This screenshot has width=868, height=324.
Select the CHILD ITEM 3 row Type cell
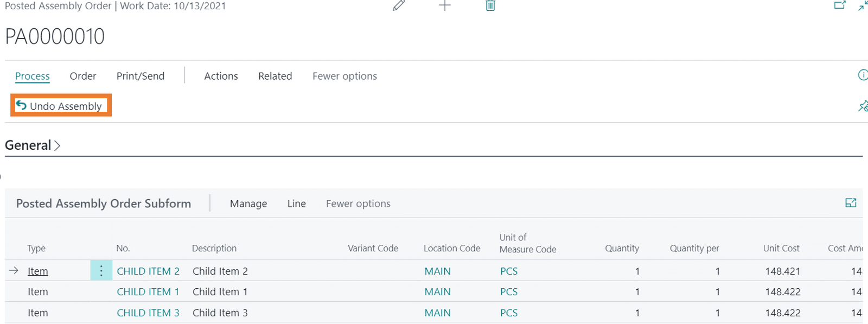click(x=38, y=313)
